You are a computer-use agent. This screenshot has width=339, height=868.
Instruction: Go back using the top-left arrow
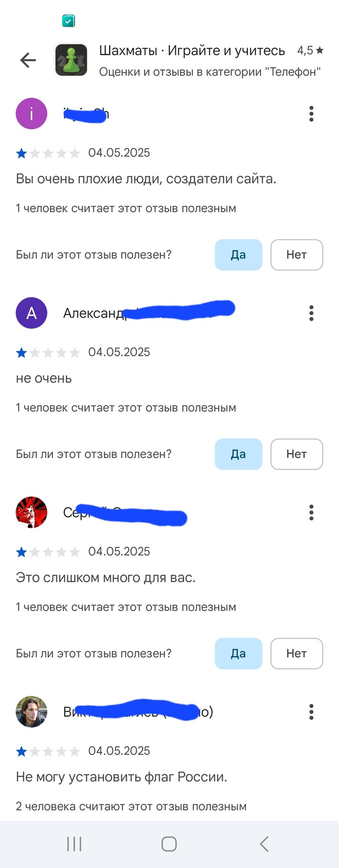28,60
